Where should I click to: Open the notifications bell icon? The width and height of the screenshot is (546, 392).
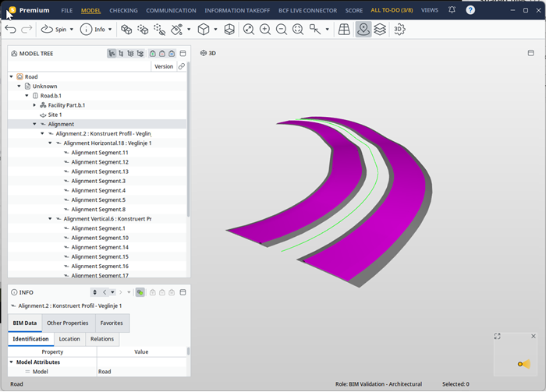(452, 9)
